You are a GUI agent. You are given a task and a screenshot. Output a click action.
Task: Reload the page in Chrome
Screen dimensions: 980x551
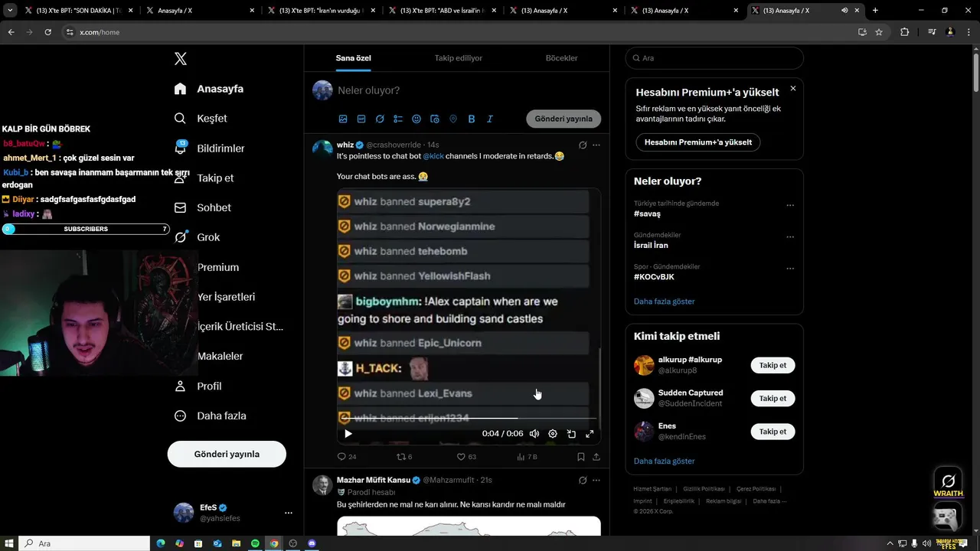pos(47,32)
